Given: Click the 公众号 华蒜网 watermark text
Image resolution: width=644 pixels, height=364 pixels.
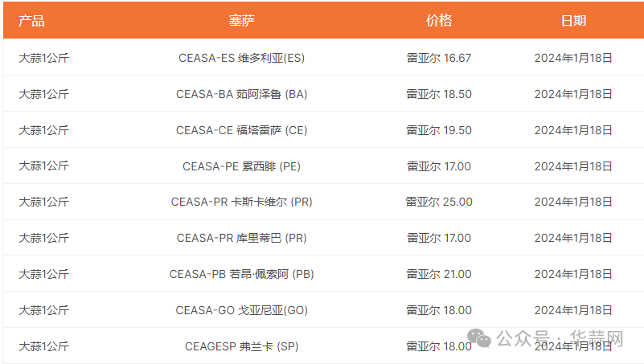Looking at the screenshot, I should coord(560,338).
